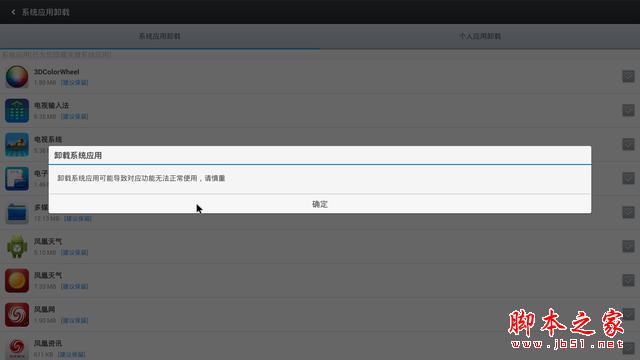The image size is (640, 360).
Task: Click the [建议保留] tag under 凤凰网
Action: 74,321
